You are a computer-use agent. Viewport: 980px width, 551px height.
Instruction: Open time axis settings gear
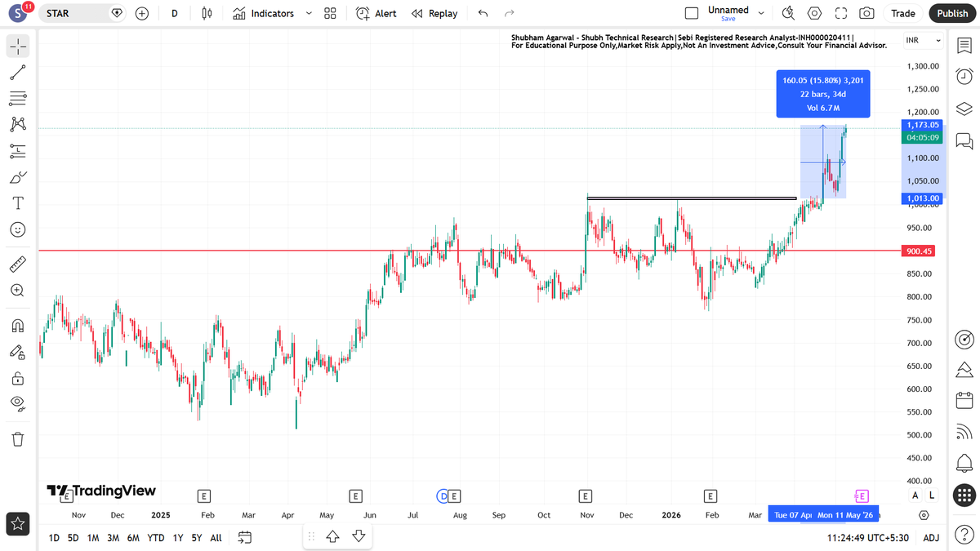click(924, 515)
